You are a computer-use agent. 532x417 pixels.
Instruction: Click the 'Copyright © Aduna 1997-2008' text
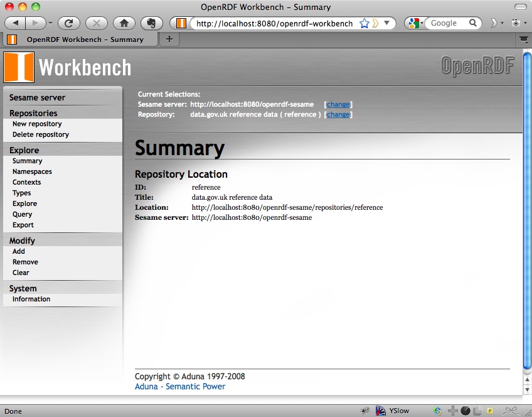click(189, 376)
